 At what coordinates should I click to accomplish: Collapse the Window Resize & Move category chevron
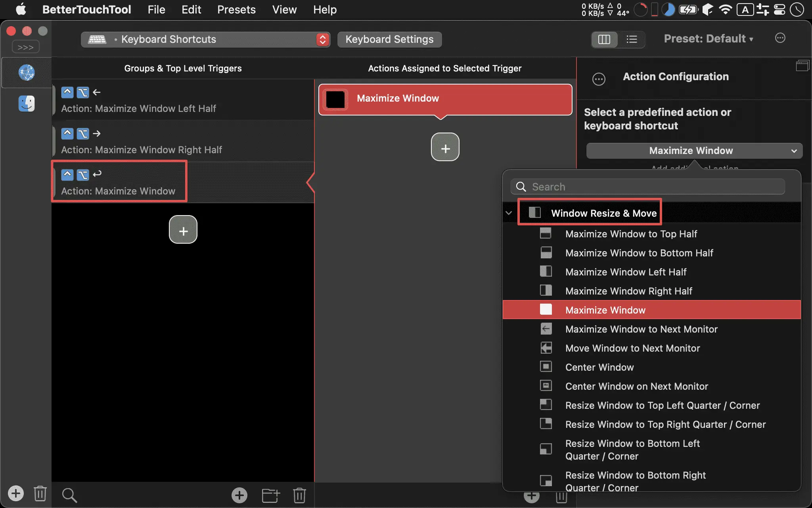[x=509, y=213]
